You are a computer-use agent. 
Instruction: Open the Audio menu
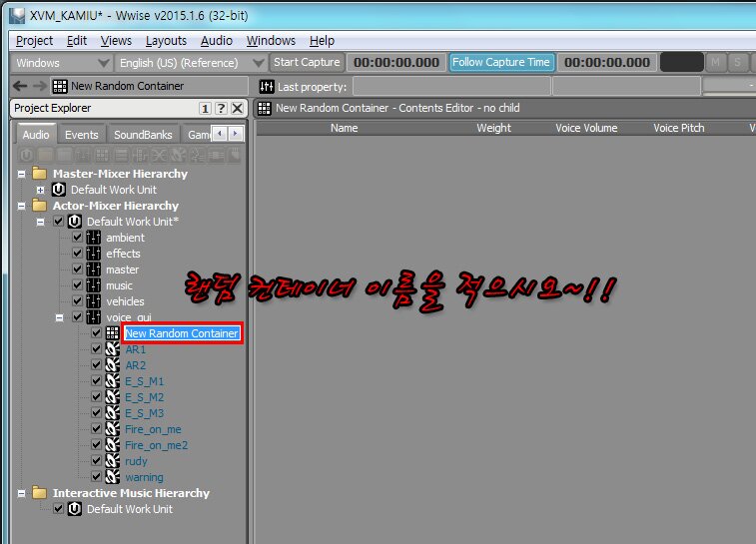pos(217,41)
